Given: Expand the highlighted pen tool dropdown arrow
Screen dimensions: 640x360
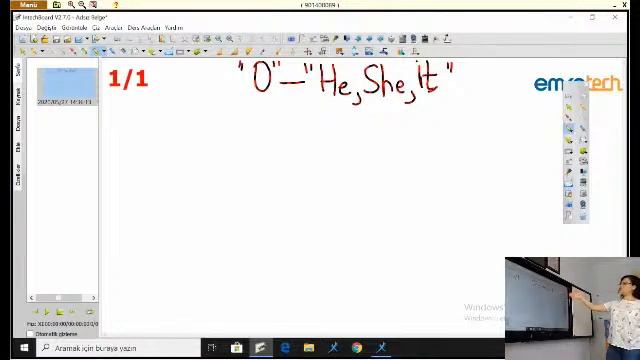Looking at the screenshot, I should point(104,51).
